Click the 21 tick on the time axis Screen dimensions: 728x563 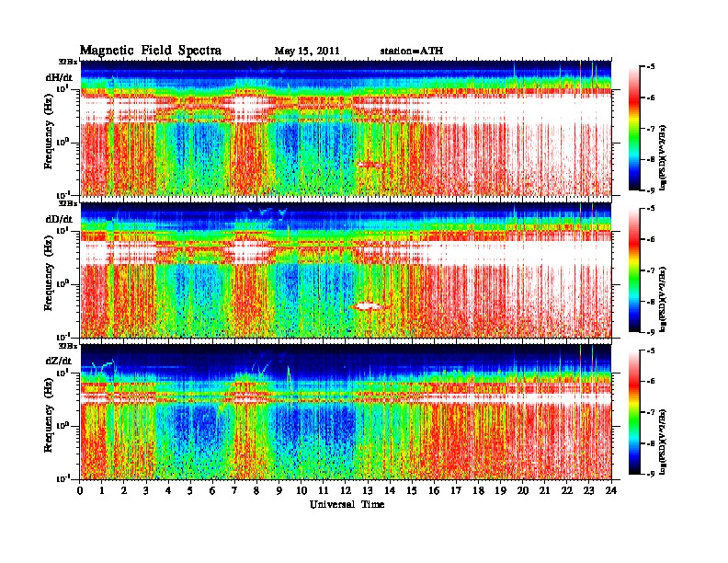544,490
